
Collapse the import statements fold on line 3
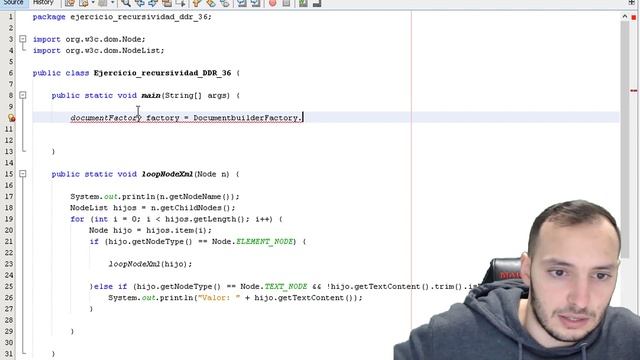pyautogui.click(x=23, y=39)
